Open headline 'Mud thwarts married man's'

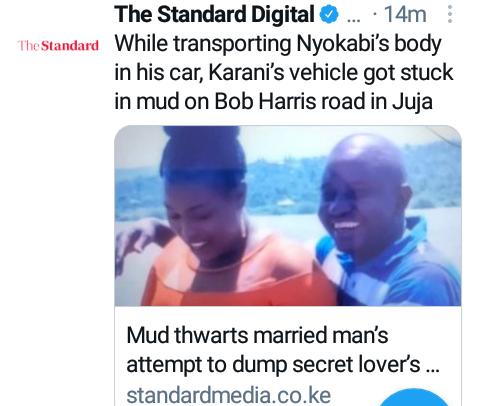[x=257, y=335]
